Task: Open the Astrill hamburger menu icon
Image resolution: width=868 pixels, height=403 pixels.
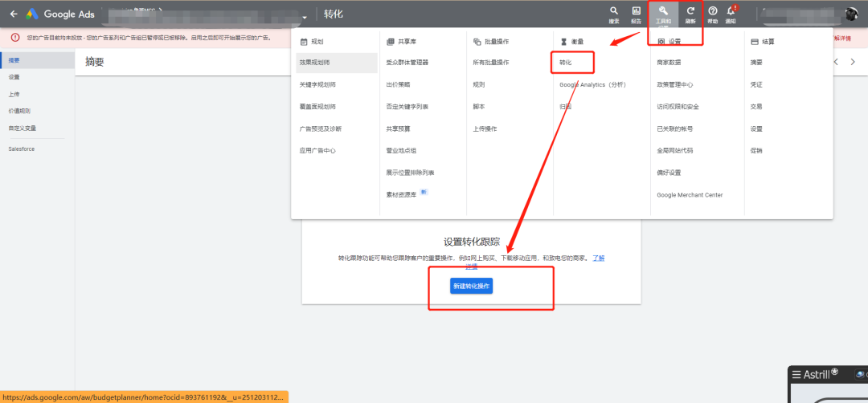Action: pos(796,374)
